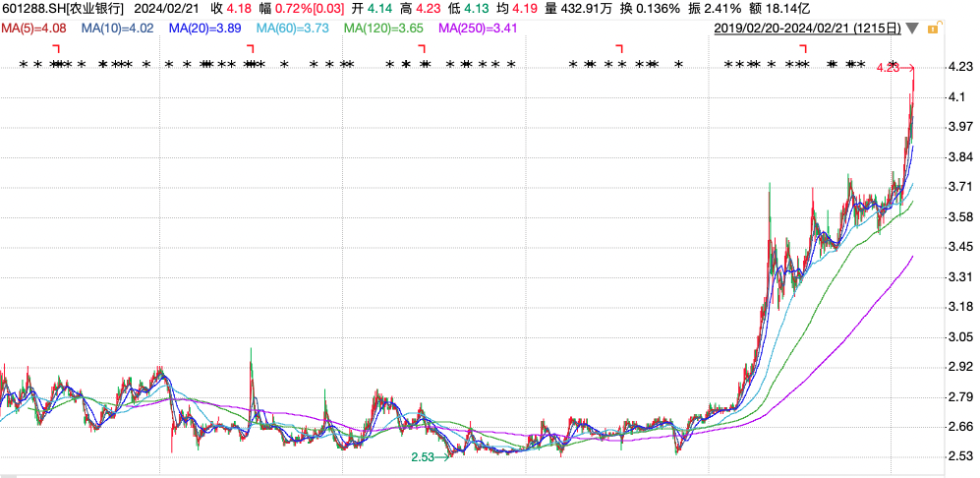
Task: Toggle the orange lock icon for date range
Action: (933, 29)
